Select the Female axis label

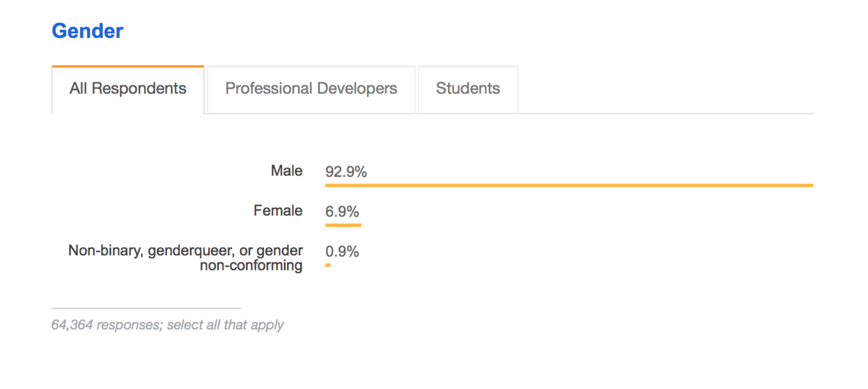[278, 210]
